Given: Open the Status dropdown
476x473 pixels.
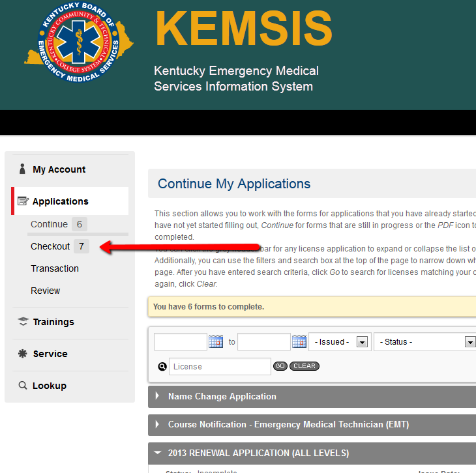Looking at the screenshot, I should [425, 342].
